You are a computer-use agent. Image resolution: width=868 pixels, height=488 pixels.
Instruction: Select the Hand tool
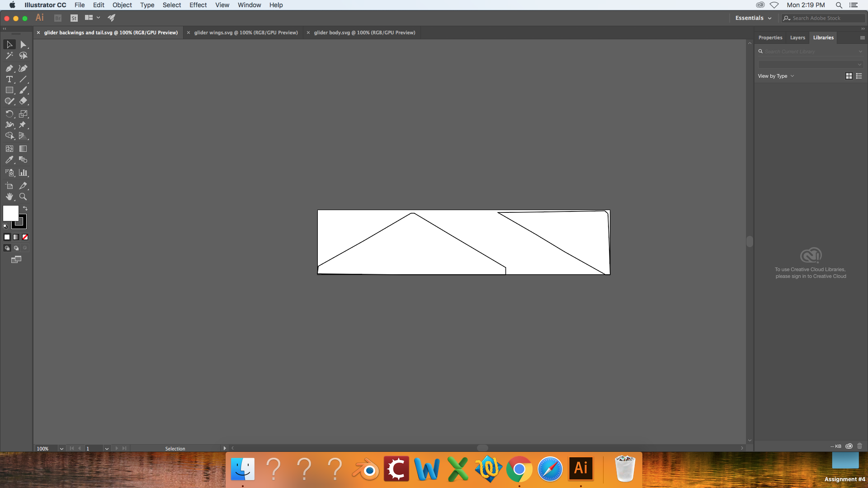point(9,197)
